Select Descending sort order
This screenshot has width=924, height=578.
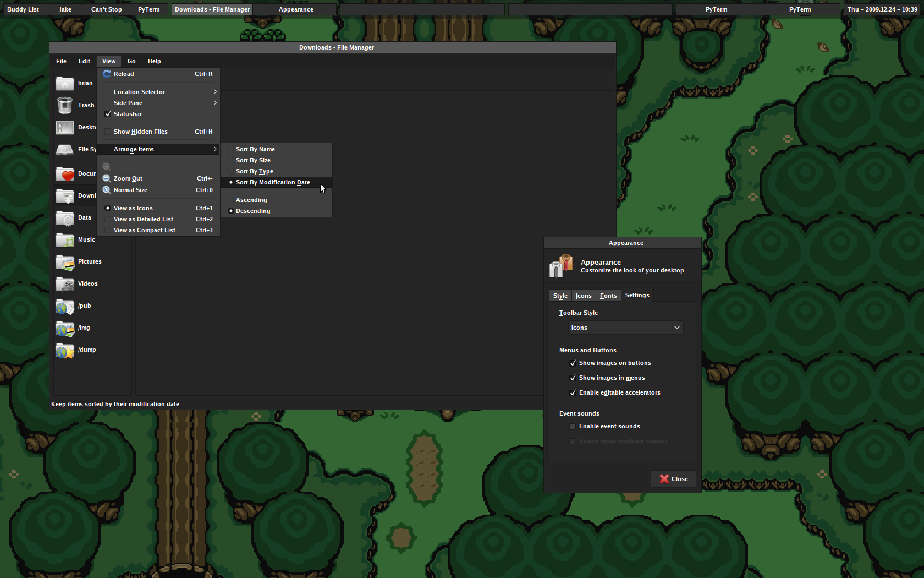coord(276,211)
